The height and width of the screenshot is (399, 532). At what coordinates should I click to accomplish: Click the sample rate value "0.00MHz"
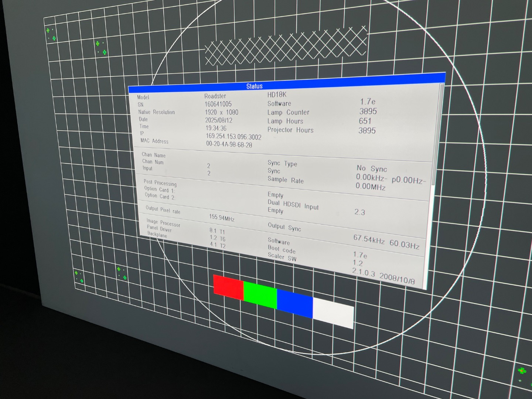pos(371,187)
